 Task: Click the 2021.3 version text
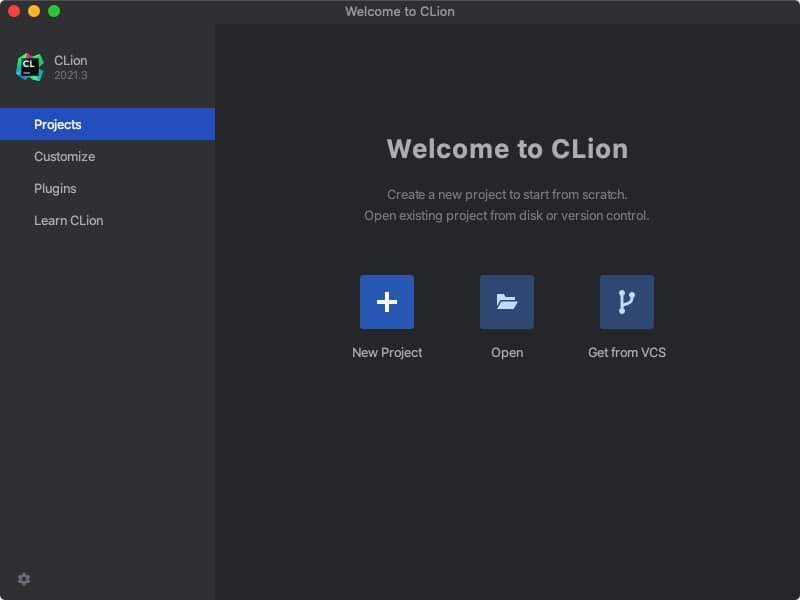(x=71, y=75)
